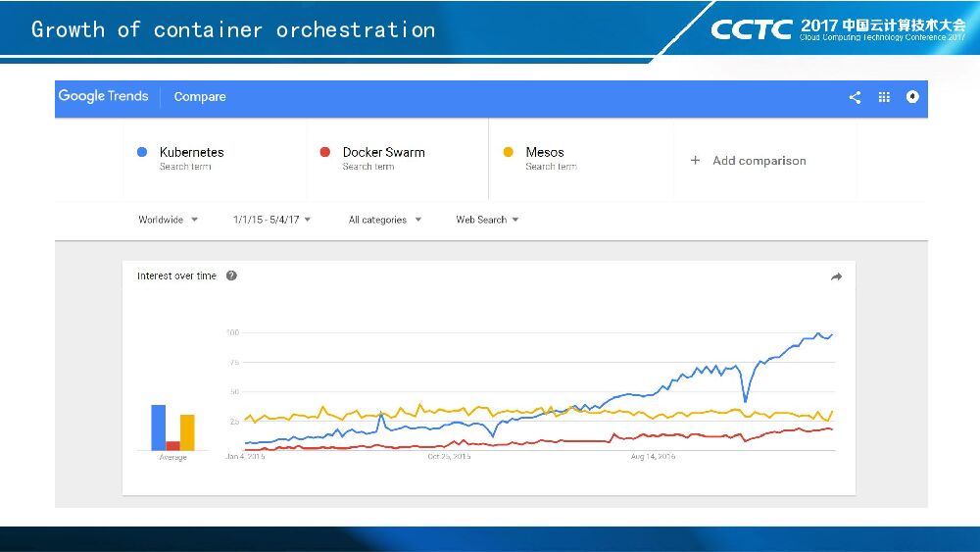The height and width of the screenshot is (552, 980).
Task: Open the 1/1/15 - 5/4/17 date range dropdown
Action: pyautogui.click(x=271, y=220)
